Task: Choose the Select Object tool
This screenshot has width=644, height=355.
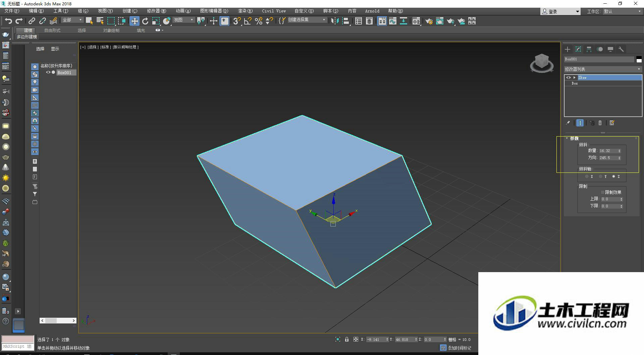Action: pos(89,21)
